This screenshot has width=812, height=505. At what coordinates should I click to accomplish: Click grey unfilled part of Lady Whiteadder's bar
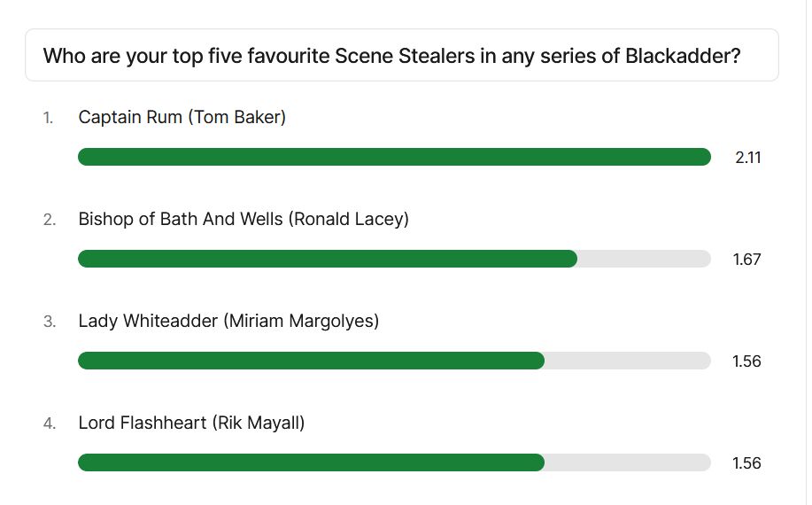628,361
